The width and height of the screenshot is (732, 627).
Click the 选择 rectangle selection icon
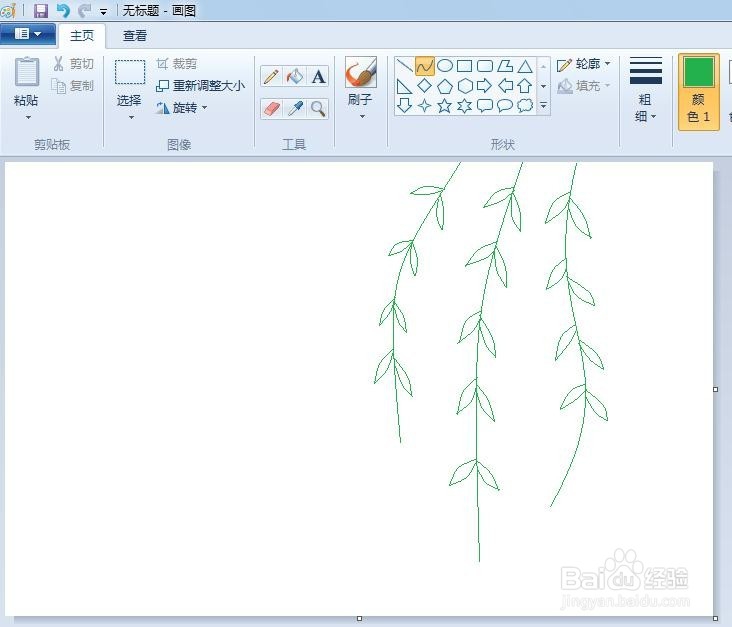(130, 72)
